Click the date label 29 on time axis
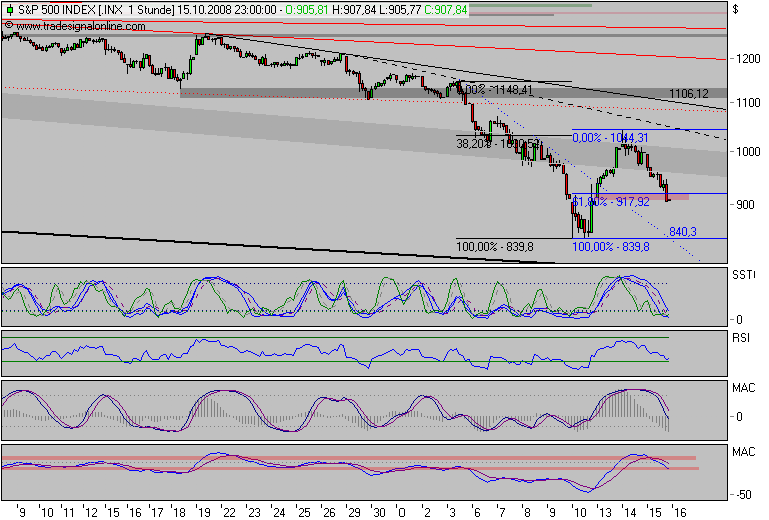This screenshot has height=520, width=769. tap(354, 513)
